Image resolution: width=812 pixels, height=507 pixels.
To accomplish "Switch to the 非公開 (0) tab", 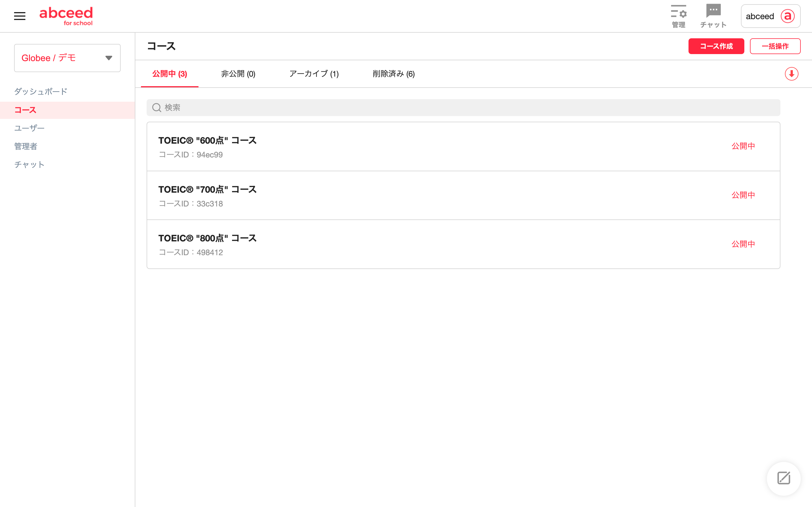I will [x=238, y=74].
